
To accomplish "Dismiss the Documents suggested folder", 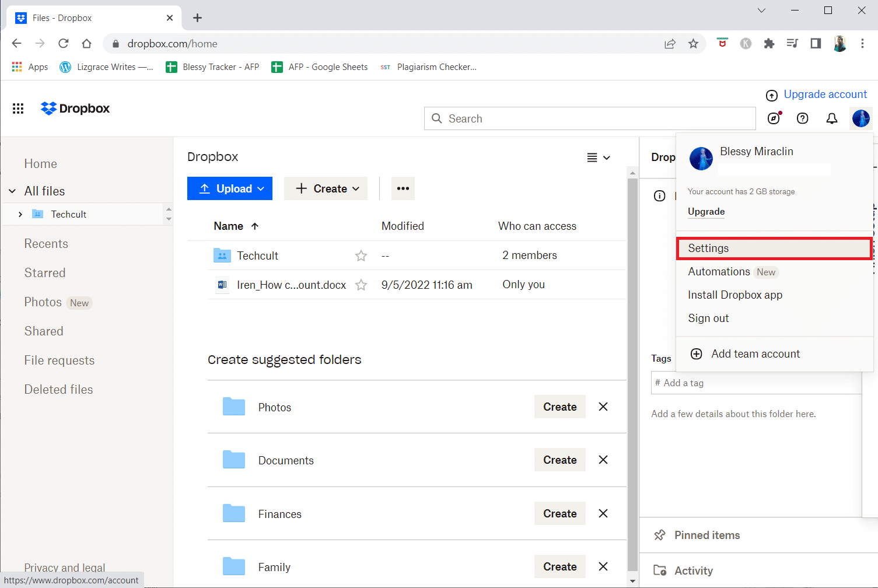I will point(603,460).
